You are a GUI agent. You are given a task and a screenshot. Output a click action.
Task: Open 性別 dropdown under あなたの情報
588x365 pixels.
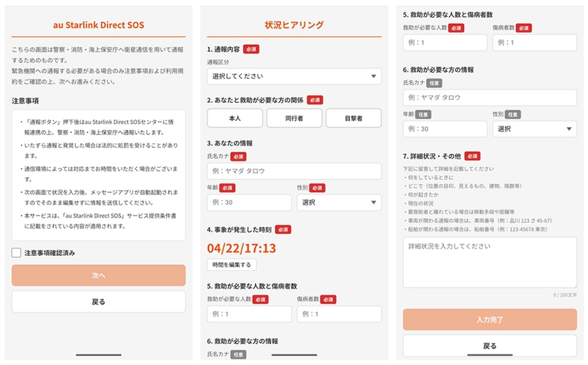[339, 202]
